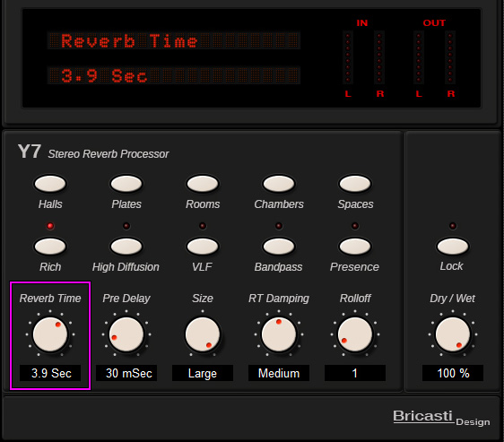Select the Plates preset button
The height and width of the screenshot is (442, 504).
(126, 184)
